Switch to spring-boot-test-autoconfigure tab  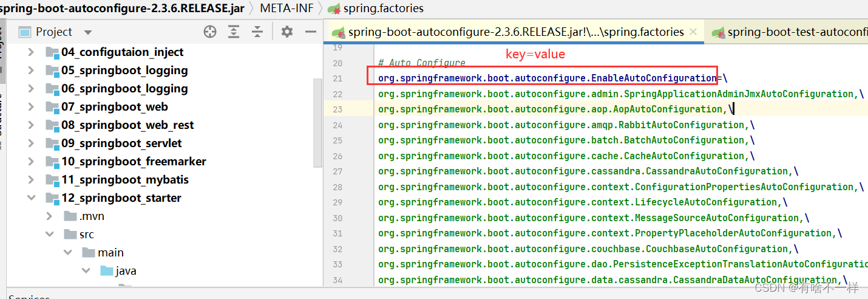coord(789,32)
